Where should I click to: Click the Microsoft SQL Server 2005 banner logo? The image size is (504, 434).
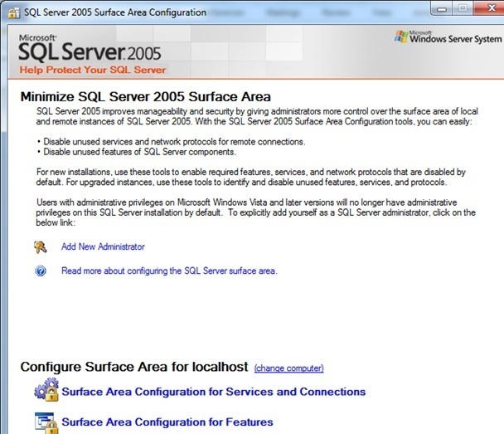pos(90,48)
